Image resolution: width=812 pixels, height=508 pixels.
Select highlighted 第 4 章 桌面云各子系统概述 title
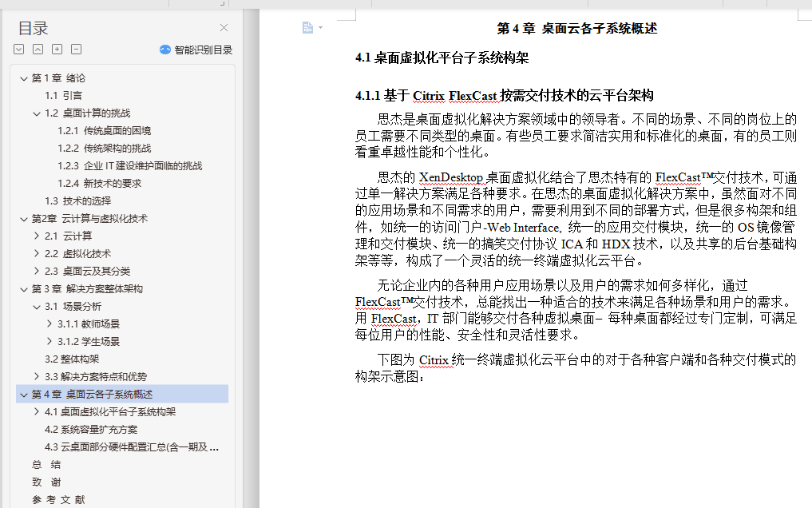92,395
